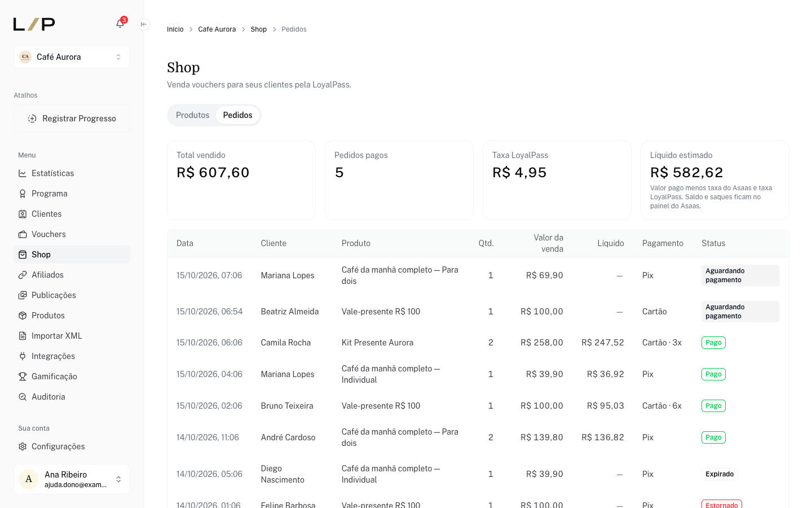Click the Shop bag icon
The height and width of the screenshot is (508, 812).
click(x=23, y=255)
